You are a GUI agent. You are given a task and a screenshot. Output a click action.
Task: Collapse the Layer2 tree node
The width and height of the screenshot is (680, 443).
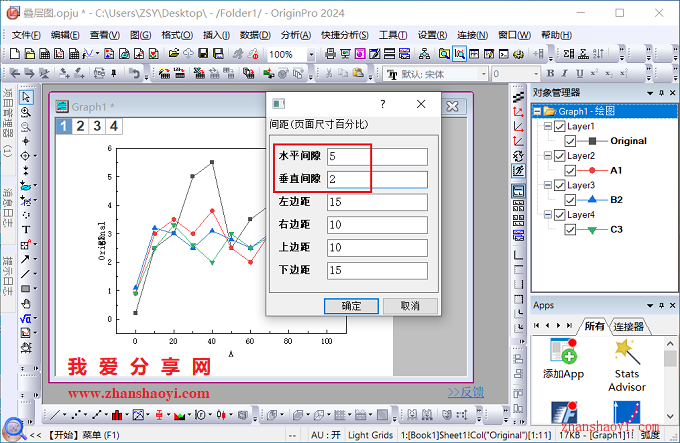point(548,156)
